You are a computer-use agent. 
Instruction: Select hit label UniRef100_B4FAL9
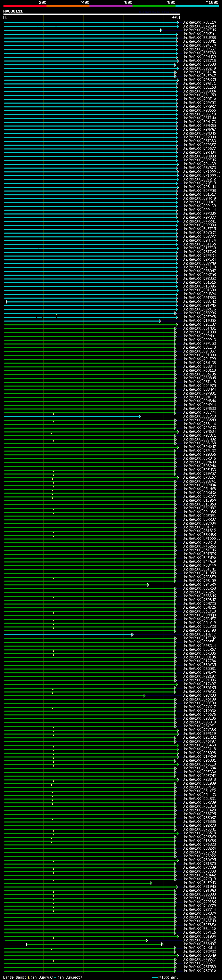pos(199,562)
